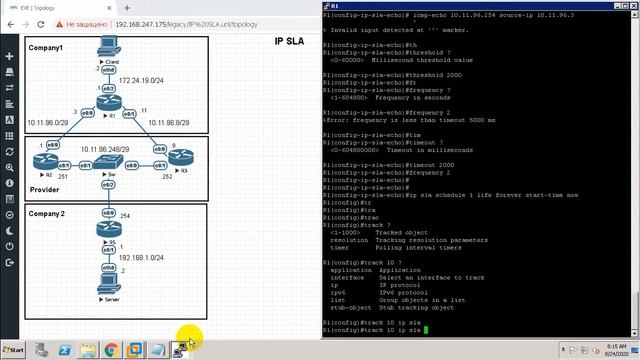
Task: Select the R1 router node
Action: pyautogui.click(x=109, y=102)
